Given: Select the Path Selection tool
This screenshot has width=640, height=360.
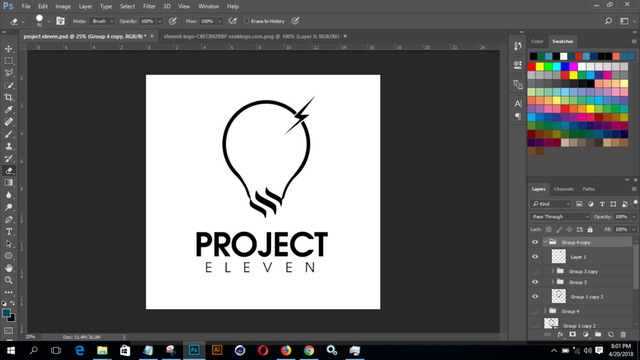Looking at the screenshot, I should (x=9, y=244).
